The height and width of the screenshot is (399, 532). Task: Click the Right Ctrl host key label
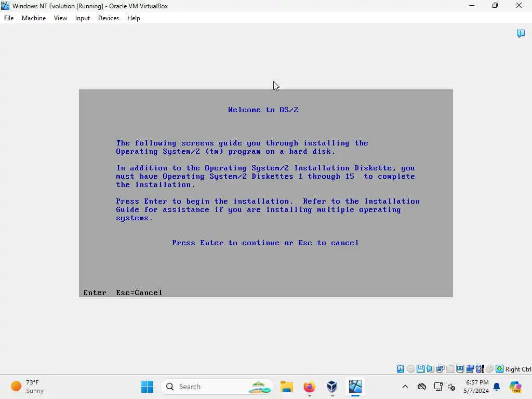pos(518,369)
